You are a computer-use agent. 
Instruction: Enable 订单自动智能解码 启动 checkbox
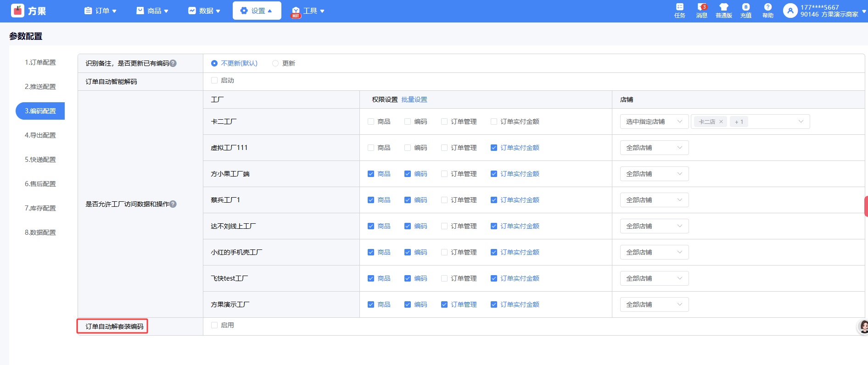tap(214, 80)
